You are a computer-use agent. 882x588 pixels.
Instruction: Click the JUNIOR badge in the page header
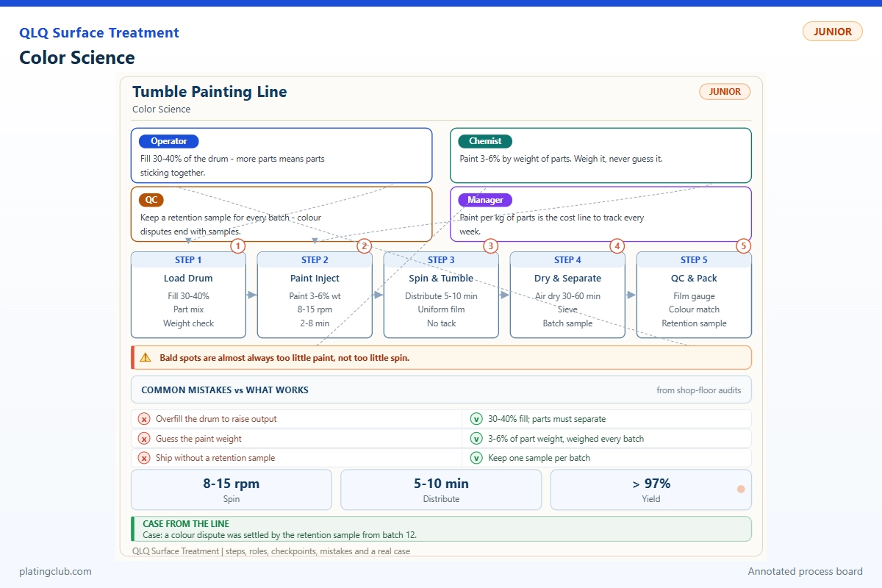(x=833, y=32)
